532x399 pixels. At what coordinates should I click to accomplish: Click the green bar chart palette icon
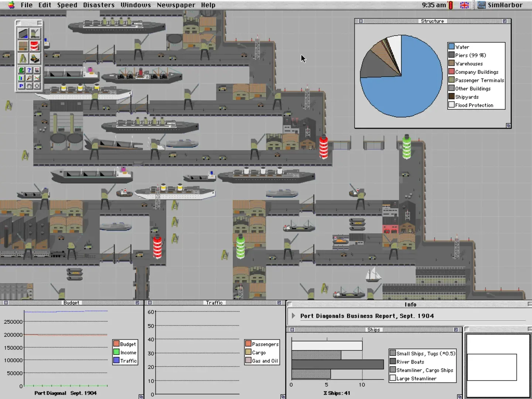coord(21,78)
